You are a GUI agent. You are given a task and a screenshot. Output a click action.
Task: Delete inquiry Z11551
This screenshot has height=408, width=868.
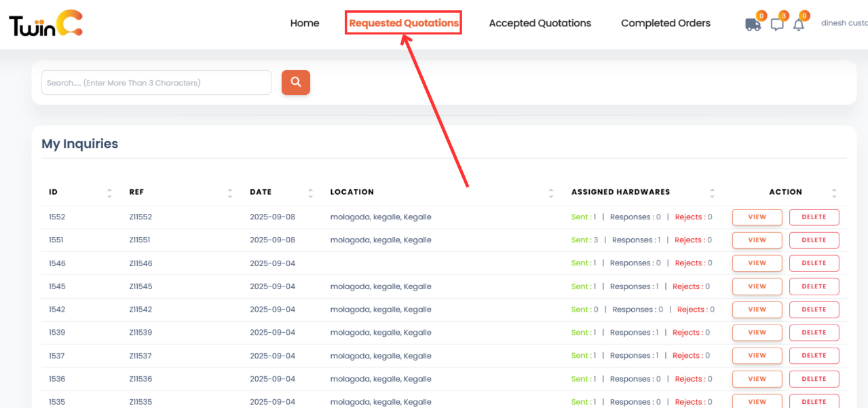(814, 240)
